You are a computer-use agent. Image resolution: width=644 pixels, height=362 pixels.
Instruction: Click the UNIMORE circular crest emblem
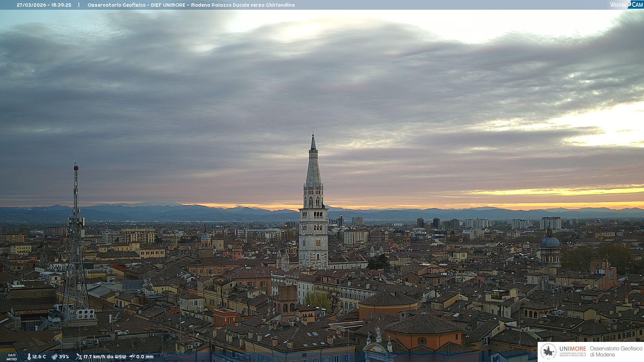[x=549, y=351]
